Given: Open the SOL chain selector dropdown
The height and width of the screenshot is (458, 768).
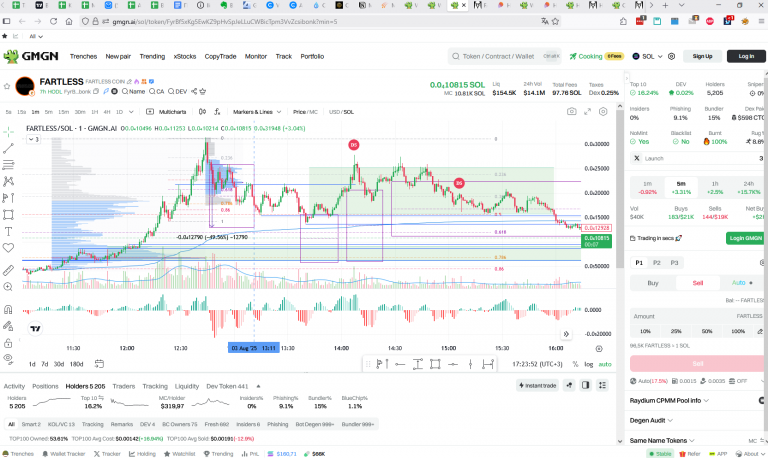Looking at the screenshot, I should (x=647, y=56).
